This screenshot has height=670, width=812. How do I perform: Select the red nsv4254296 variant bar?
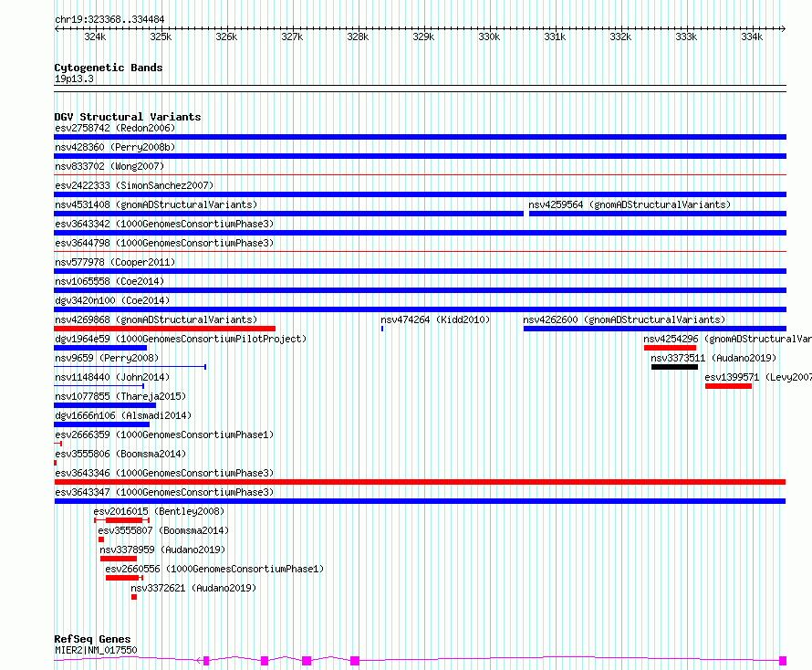670,348
